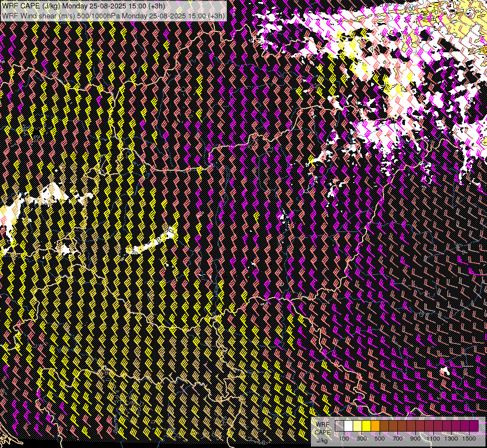Click the 900 legend value
Screen dimensions: 487x448
415,439
